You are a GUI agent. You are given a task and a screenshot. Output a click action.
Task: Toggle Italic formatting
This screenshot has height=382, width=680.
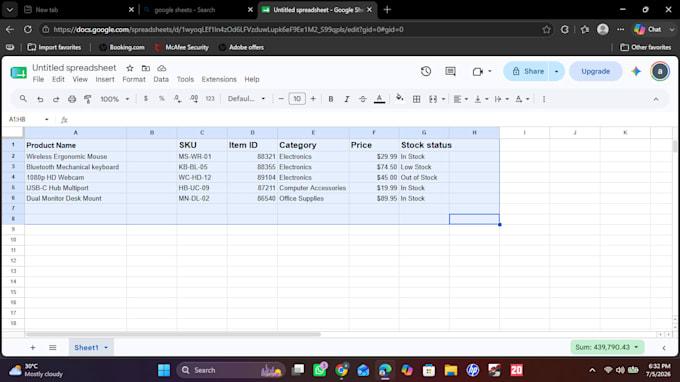coord(347,99)
